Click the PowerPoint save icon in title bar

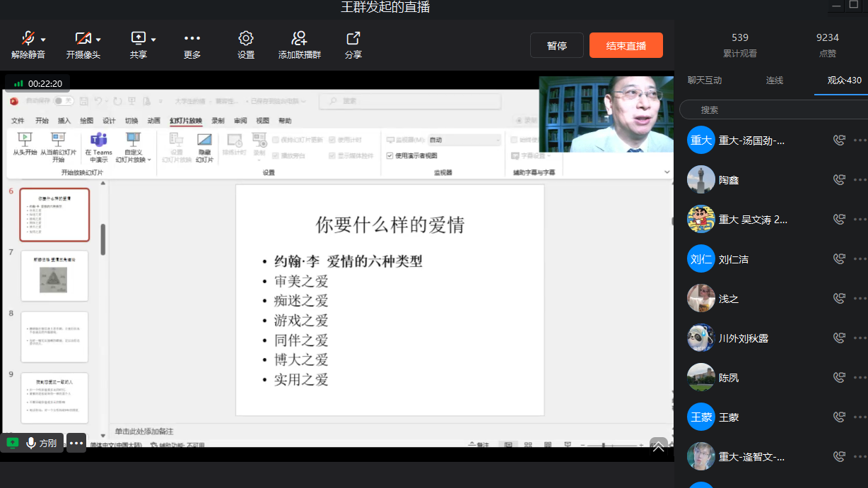(x=84, y=101)
